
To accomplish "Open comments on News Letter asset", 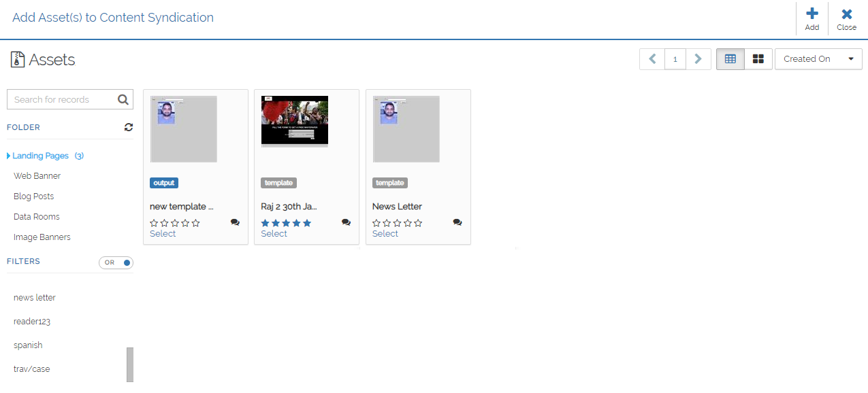I will click(x=457, y=222).
